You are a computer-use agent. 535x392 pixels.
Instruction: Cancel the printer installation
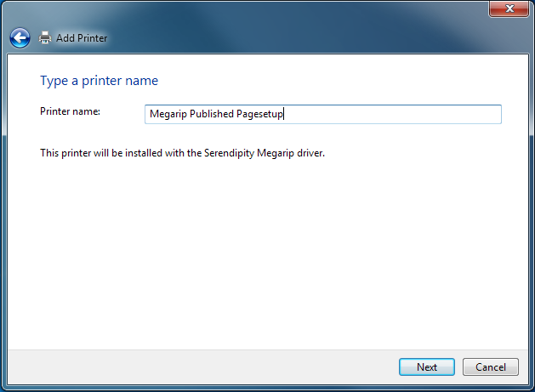point(490,367)
